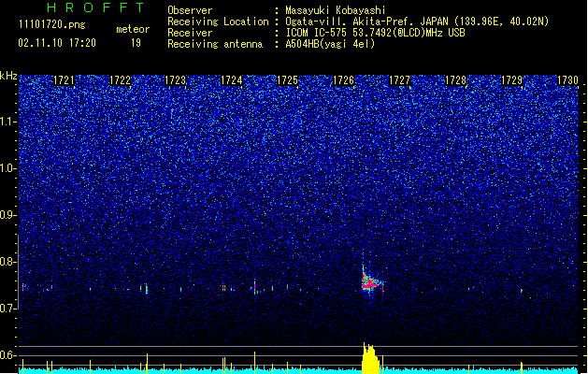Screen dimensions: 588x374
Task: Click the antenna value A504HB(yagi 4el)
Action: coord(330,44)
